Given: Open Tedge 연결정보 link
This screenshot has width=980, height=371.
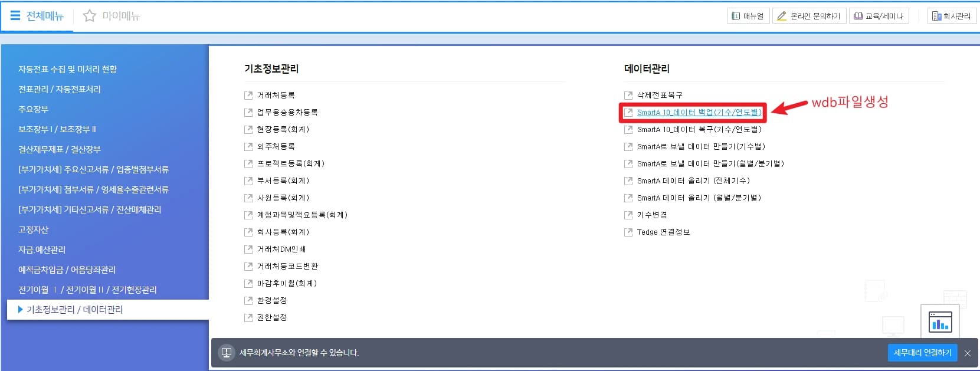Looking at the screenshot, I should click(663, 232).
